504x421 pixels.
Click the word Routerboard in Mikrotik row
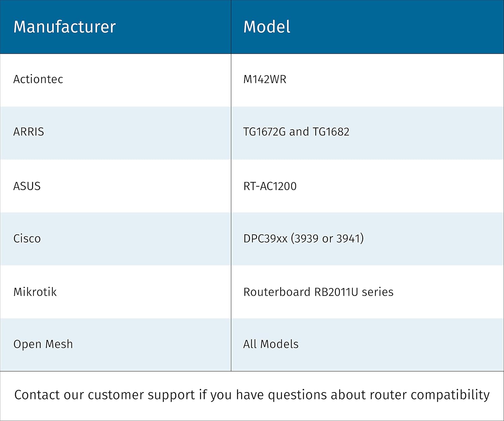pyautogui.click(x=277, y=292)
